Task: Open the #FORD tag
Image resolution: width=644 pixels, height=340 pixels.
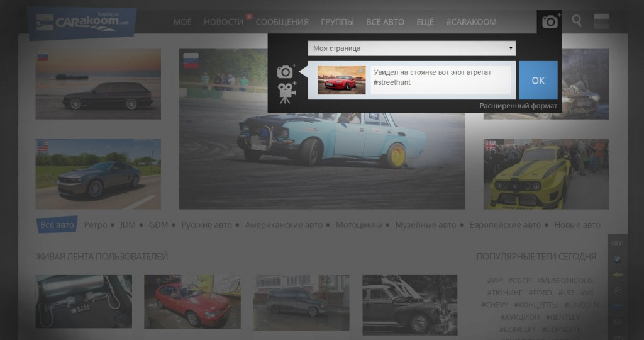Action: coord(540,293)
